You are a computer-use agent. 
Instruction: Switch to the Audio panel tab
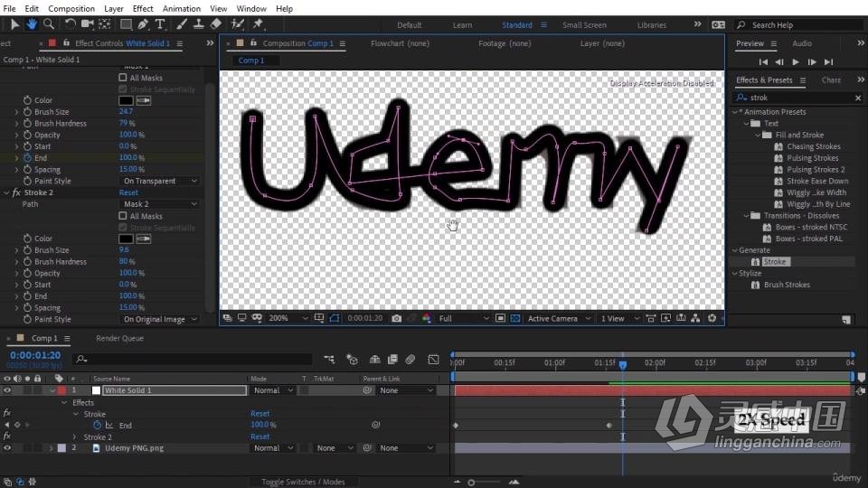click(802, 43)
